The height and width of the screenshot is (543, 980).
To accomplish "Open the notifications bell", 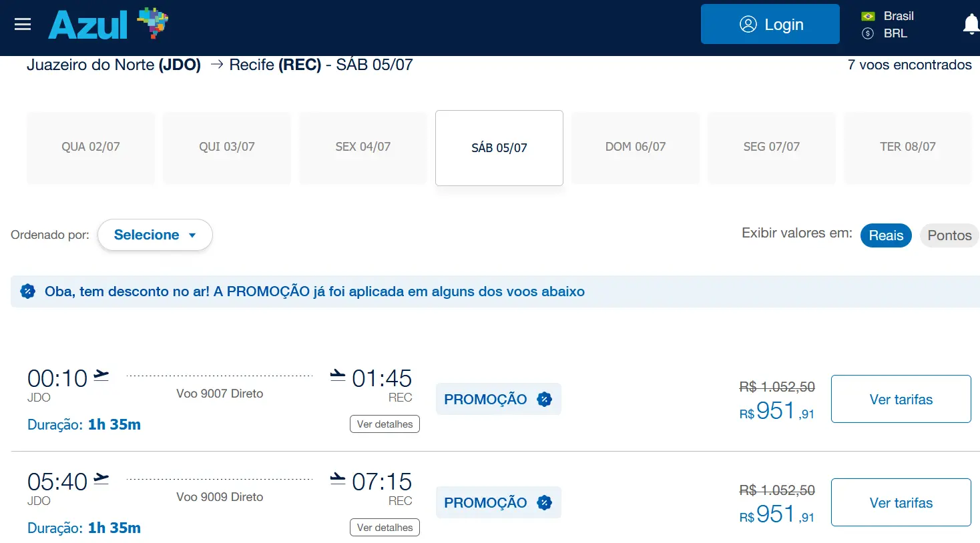I will point(971,25).
